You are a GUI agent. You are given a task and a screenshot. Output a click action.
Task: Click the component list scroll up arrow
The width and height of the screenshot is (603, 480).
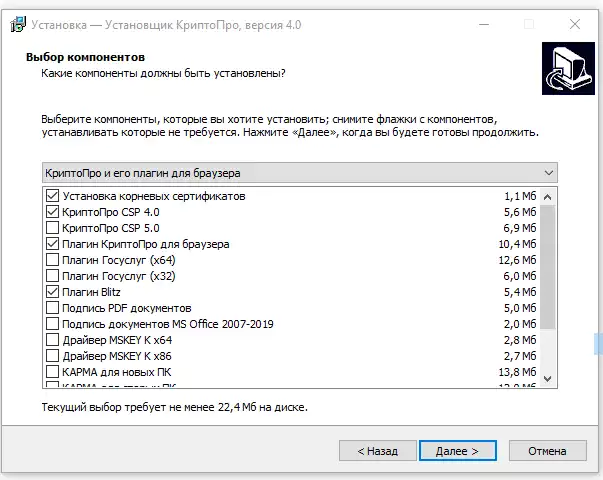point(548,197)
